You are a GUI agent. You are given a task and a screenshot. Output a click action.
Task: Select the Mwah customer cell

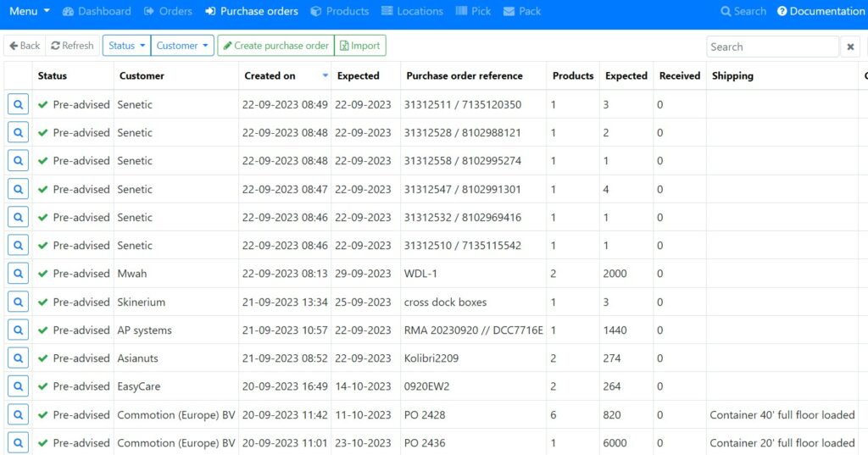(176, 274)
